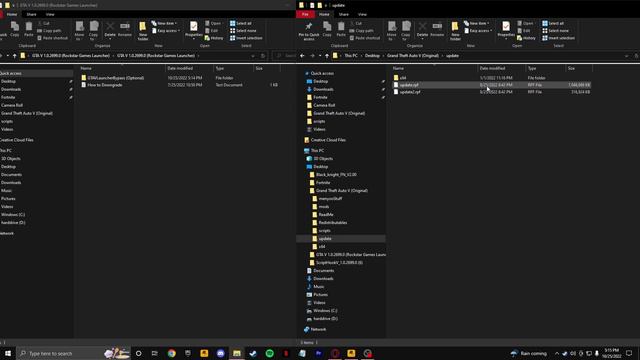This screenshot has height=360, width=640.
Task: Switch to Home tab in right window
Action: pyautogui.click(x=324, y=14)
